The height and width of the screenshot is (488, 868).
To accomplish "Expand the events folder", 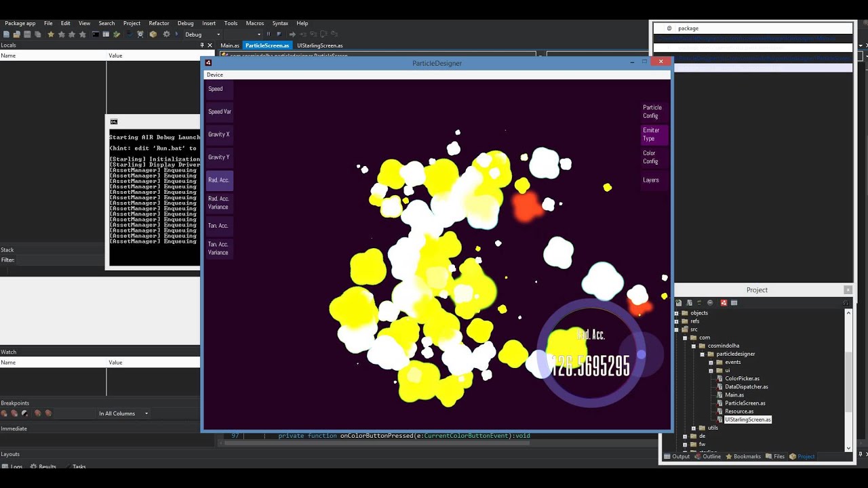I will click(x=711, y=362).
